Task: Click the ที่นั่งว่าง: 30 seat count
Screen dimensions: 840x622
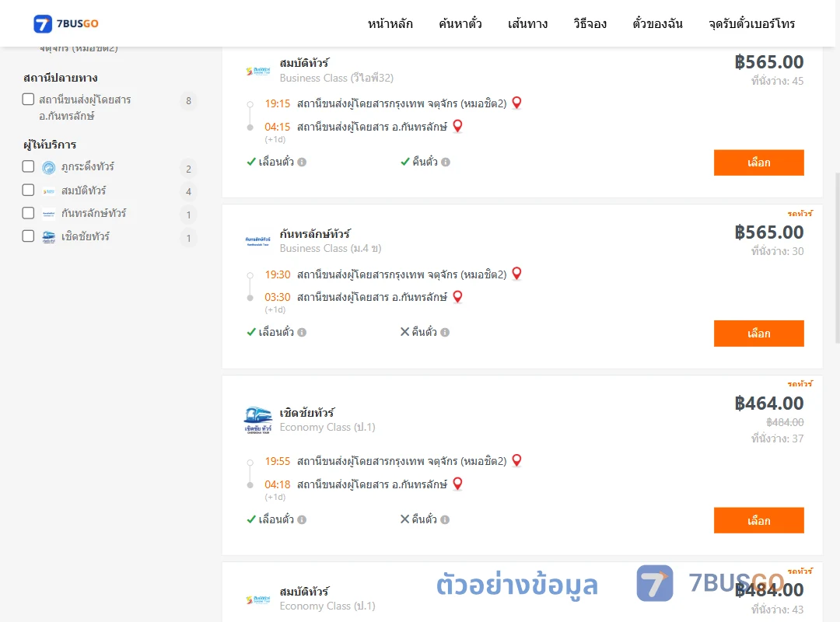Action: (x=777, y=251)
